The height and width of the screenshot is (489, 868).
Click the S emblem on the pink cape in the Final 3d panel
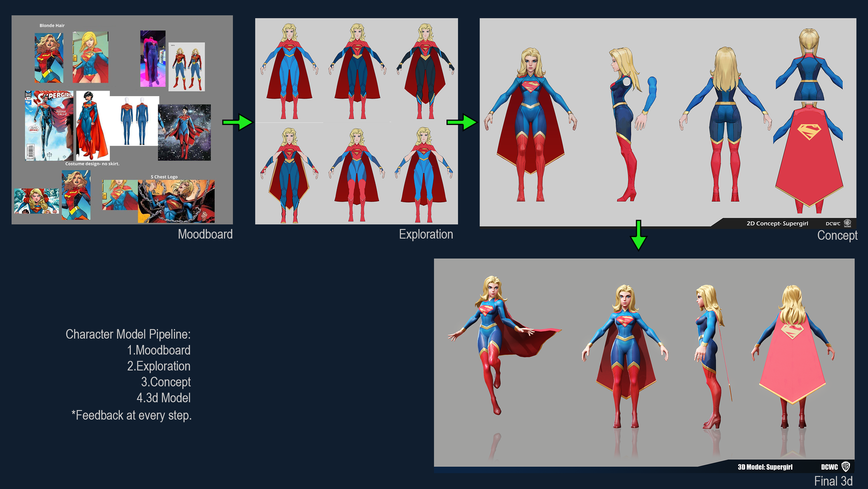pos(792,331)
